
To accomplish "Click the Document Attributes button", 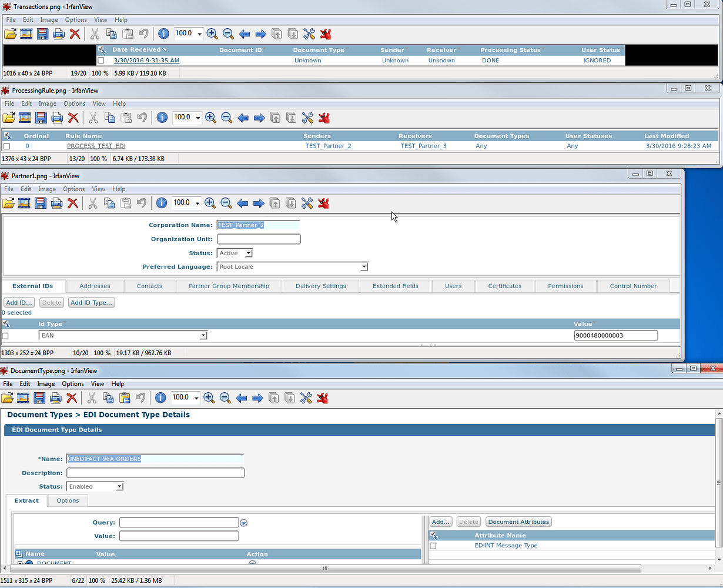I will (x=518, y=522).
